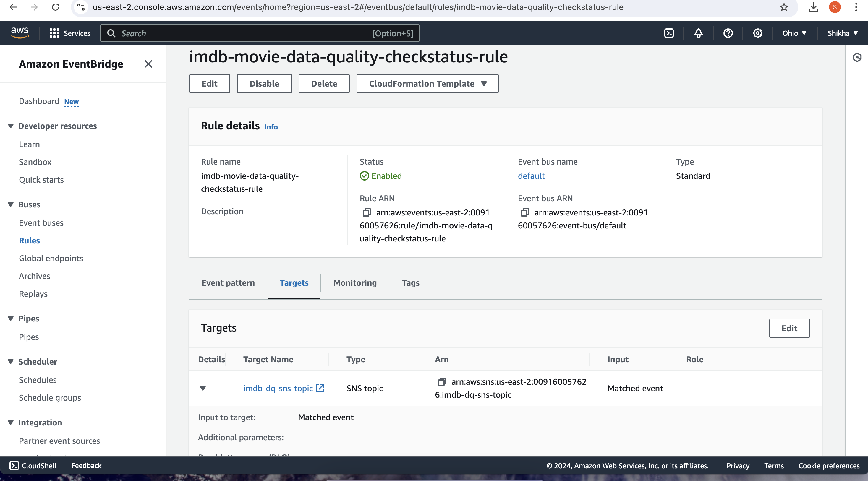Switch to the Tags tab

tap(410, 283)
